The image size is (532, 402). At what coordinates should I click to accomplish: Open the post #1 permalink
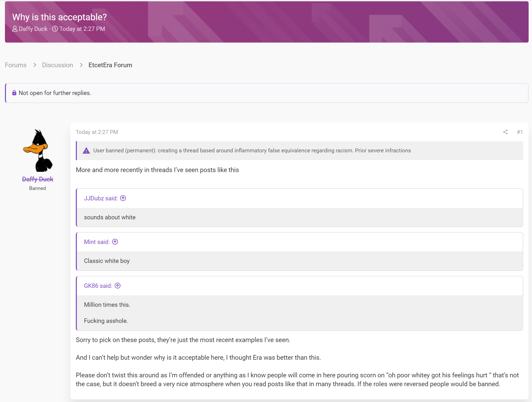pyautogui.click(x=520, y=132)
